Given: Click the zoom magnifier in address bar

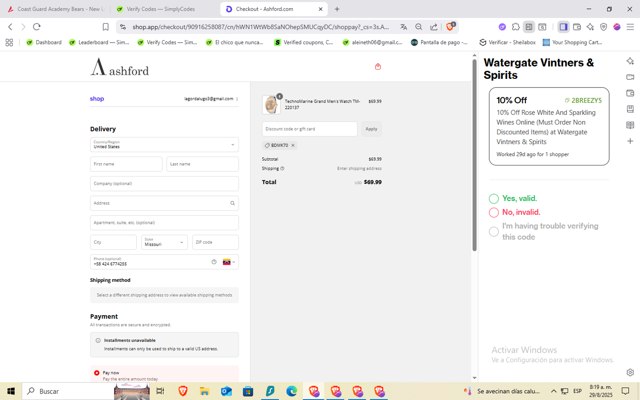Looking at the screenshot, I should tap(419, 27).
